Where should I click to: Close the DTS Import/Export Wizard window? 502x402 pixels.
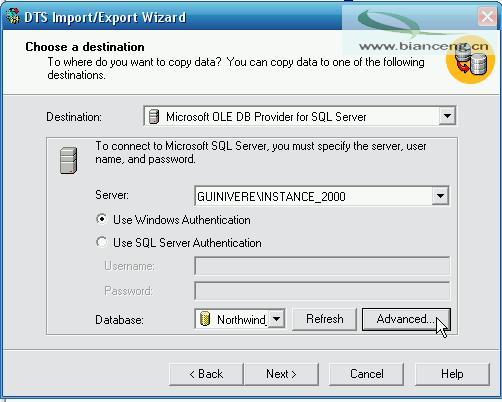pos(487,16)
